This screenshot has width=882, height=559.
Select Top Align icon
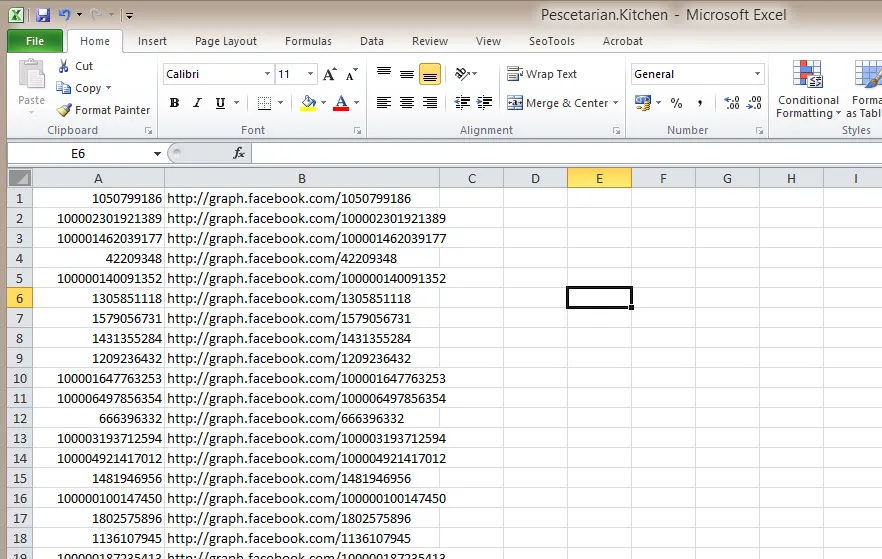[384, 74]
